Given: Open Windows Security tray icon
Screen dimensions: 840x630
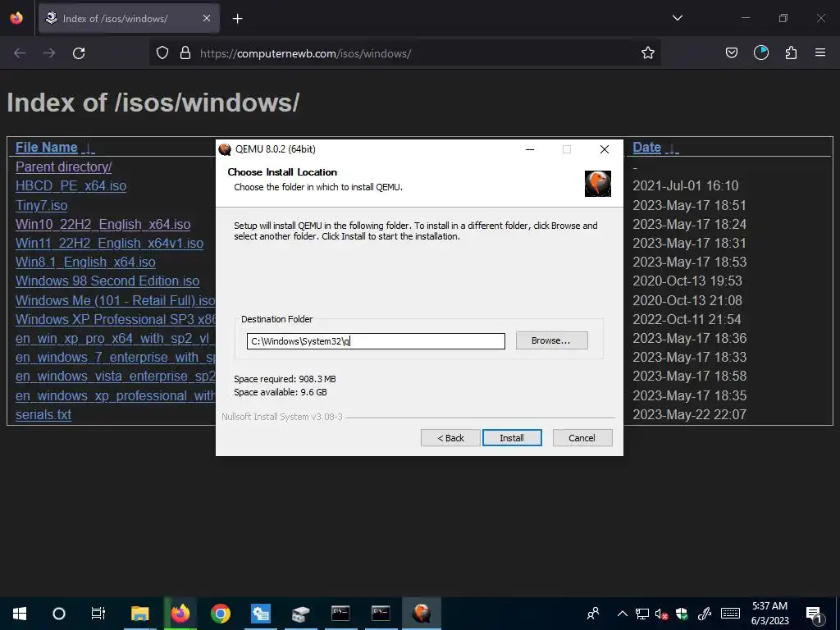Looking at the screenshot, I should tap(682, 614).
